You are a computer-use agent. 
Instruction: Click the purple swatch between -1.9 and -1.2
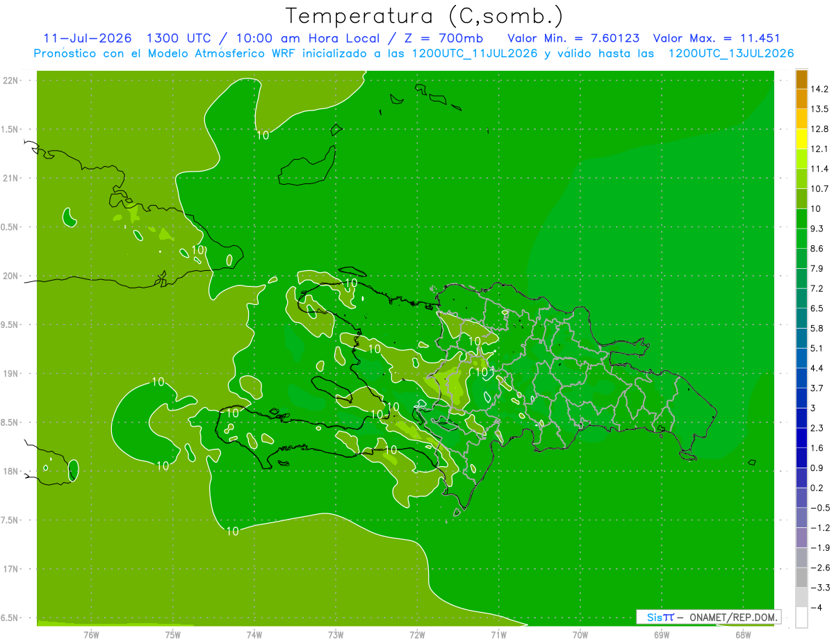[x=801, y=538]
